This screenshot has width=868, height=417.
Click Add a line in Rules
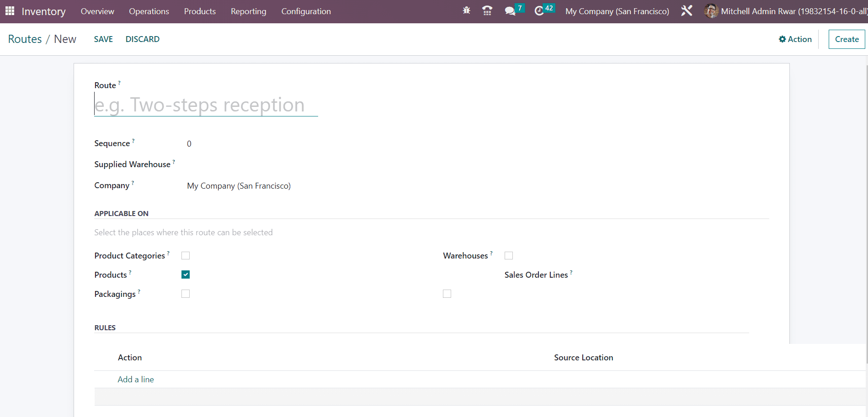(x=136, y=380)
